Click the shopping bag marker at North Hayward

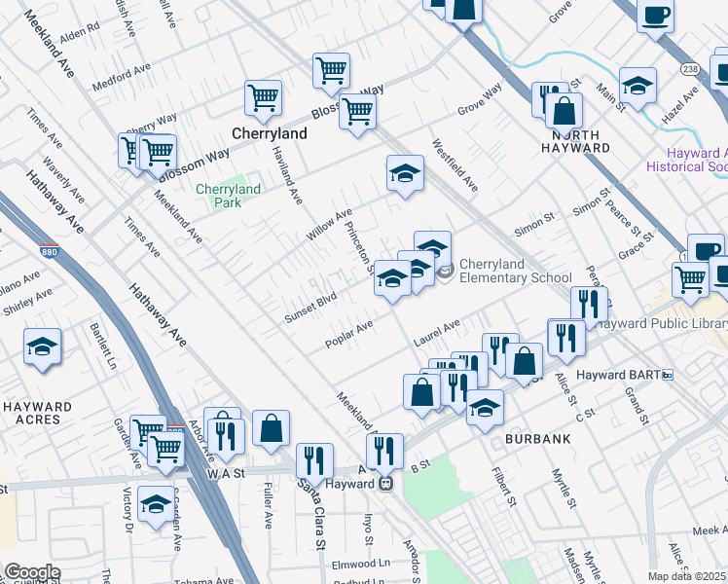(564, 111)
